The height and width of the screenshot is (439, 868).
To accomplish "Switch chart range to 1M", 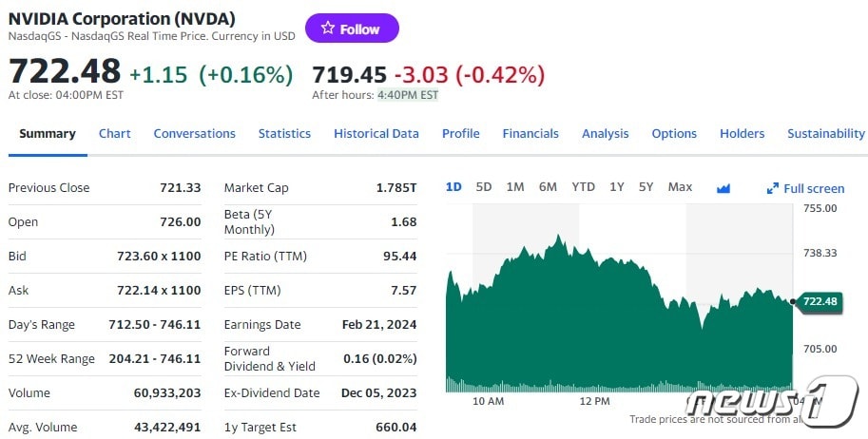I will [515, 187].
